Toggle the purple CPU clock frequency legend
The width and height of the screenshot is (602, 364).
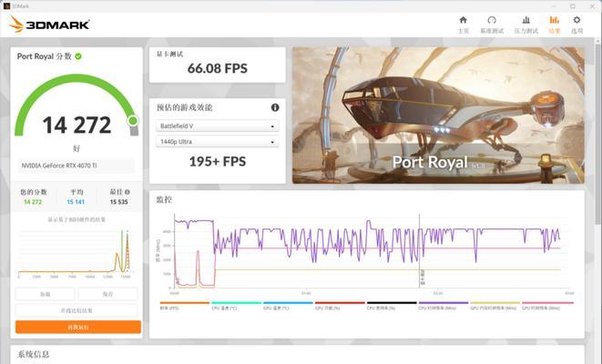(x=444, y=306)
